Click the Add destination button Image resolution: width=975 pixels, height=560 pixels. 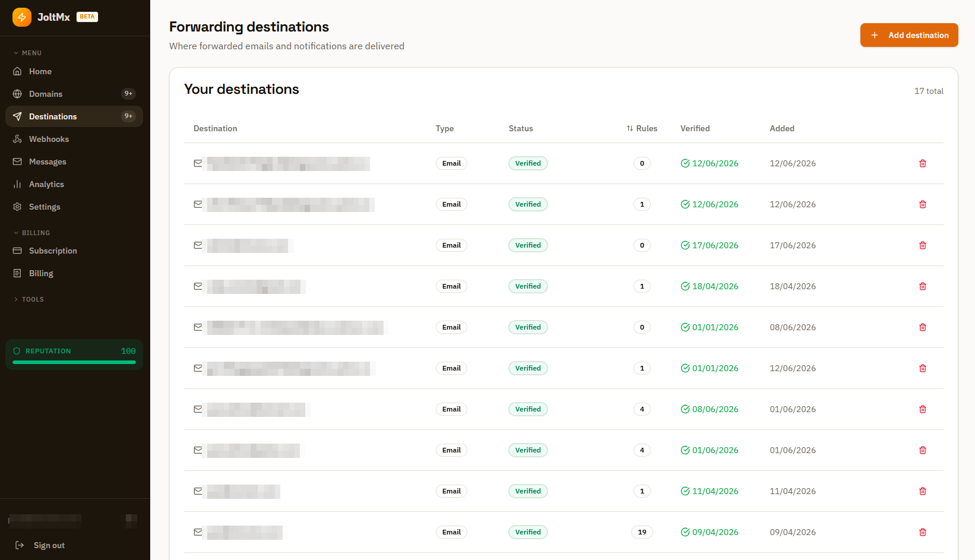click(x=909, y=35)
